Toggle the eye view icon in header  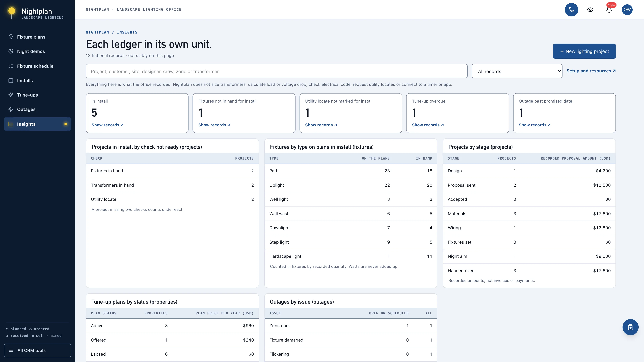coord(590,10)
